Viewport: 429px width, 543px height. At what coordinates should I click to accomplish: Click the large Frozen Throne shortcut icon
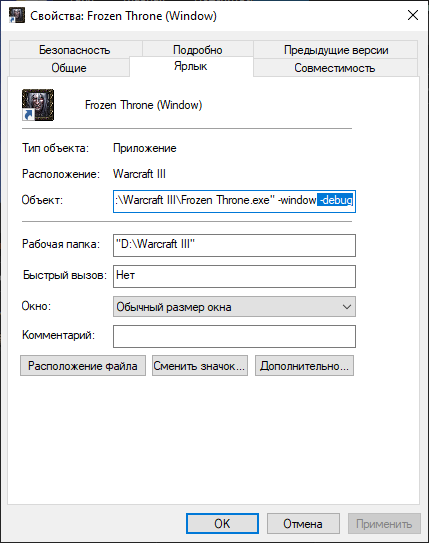[x=38, y=105]
